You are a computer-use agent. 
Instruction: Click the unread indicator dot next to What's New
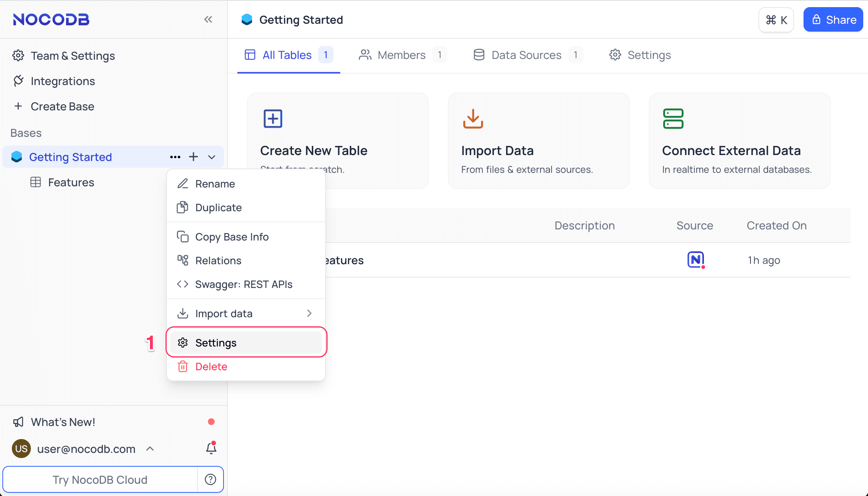pyautogui.click(x=211, y=422)
